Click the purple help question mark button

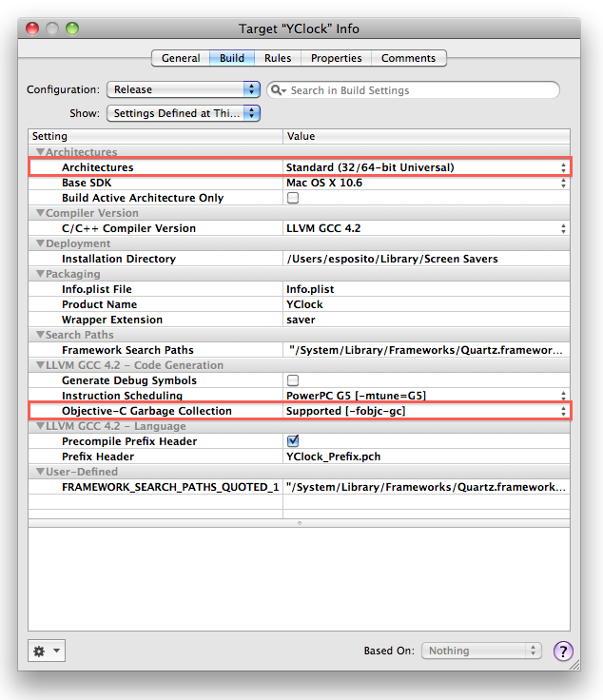coord(563,651)
